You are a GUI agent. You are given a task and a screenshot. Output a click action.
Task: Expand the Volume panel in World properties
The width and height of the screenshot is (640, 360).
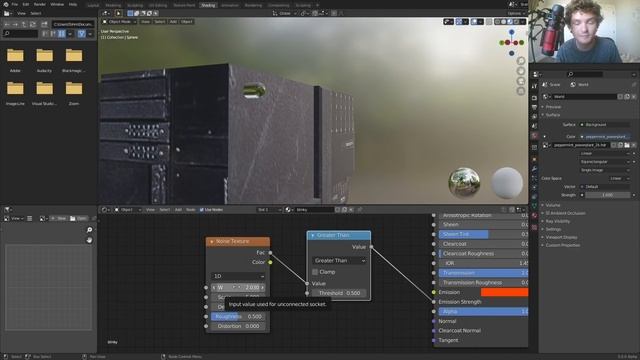point(552,205)
